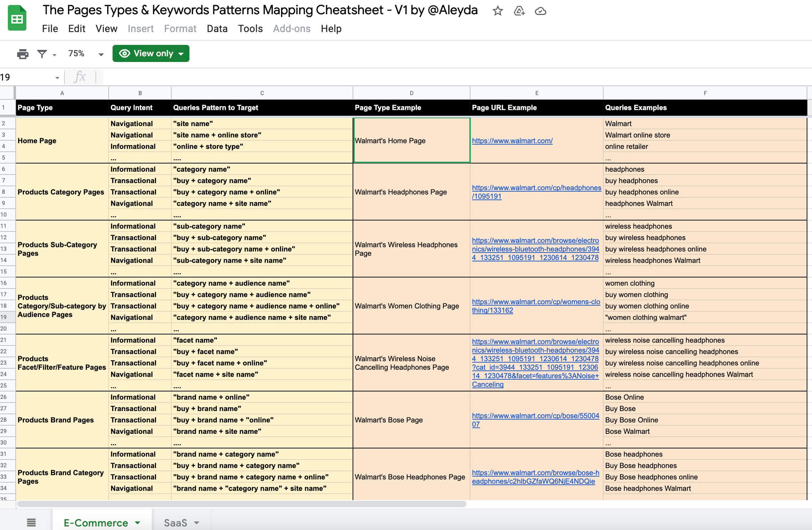Screen dimensions: 812x530
Task: Open all sheets list via hamburger icon
Action: tap(31, 522)
